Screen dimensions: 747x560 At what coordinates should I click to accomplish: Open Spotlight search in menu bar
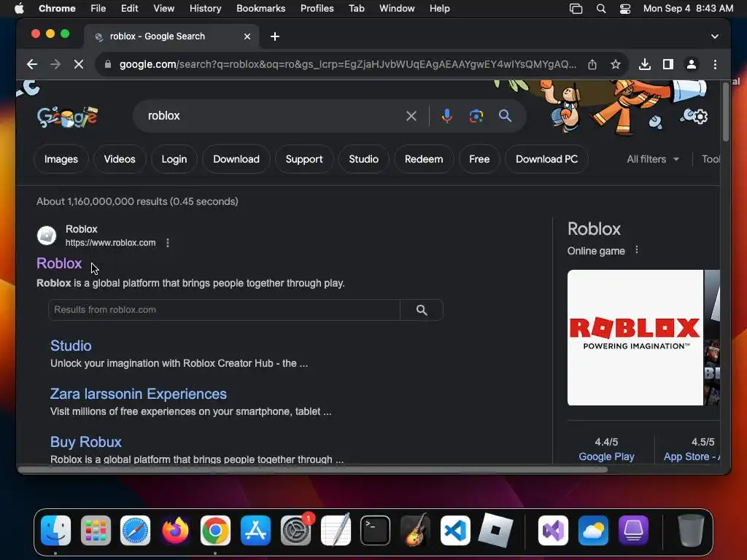tap(601, 9)
